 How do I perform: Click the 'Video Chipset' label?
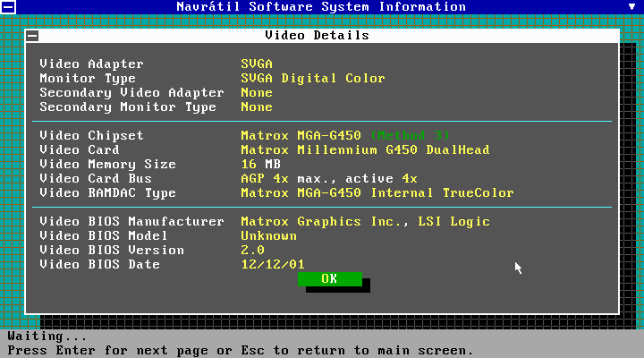pyautogui.click(x=91, y=136)
